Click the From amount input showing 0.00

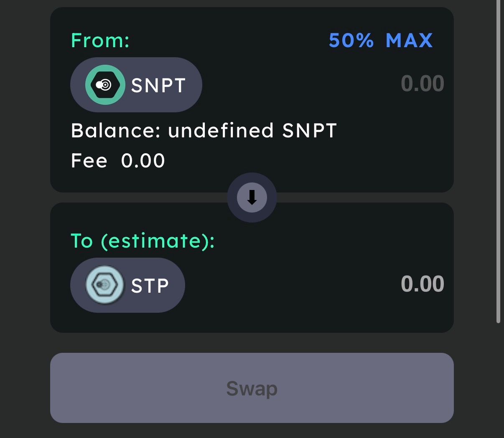point(423,83)
